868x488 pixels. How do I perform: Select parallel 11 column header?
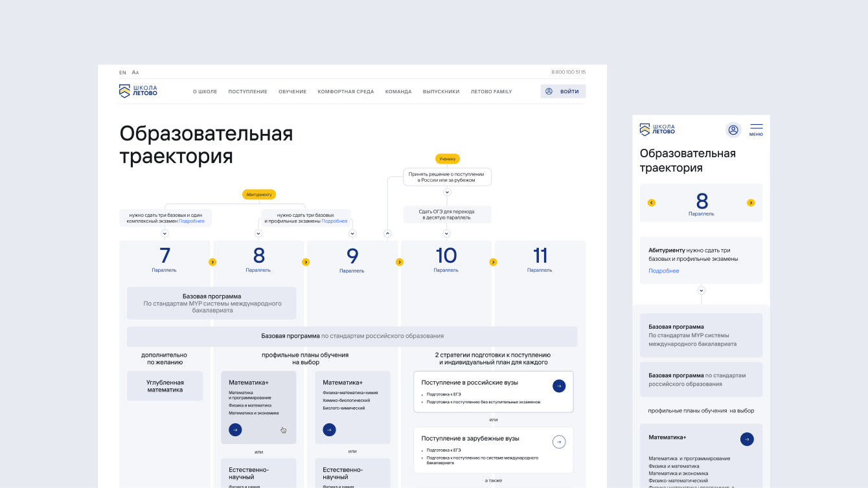(x=540, y=259)
